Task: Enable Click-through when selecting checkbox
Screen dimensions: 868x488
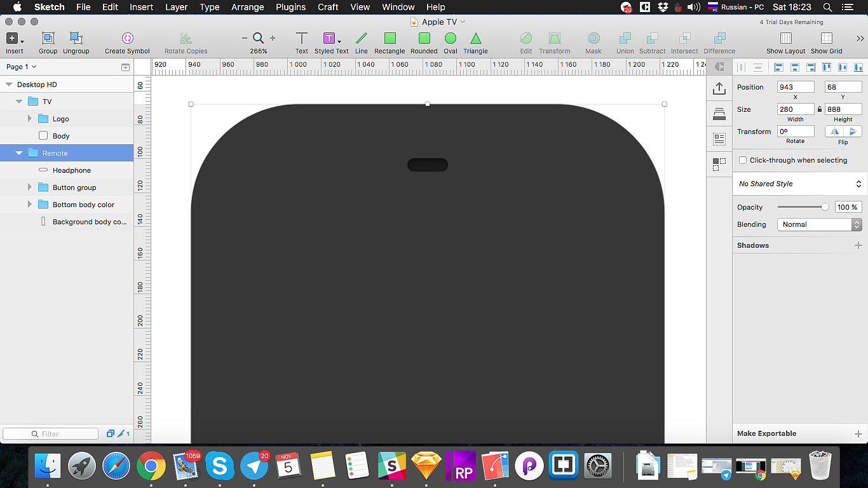Action: pyautogui.click(x=743, y=160)
